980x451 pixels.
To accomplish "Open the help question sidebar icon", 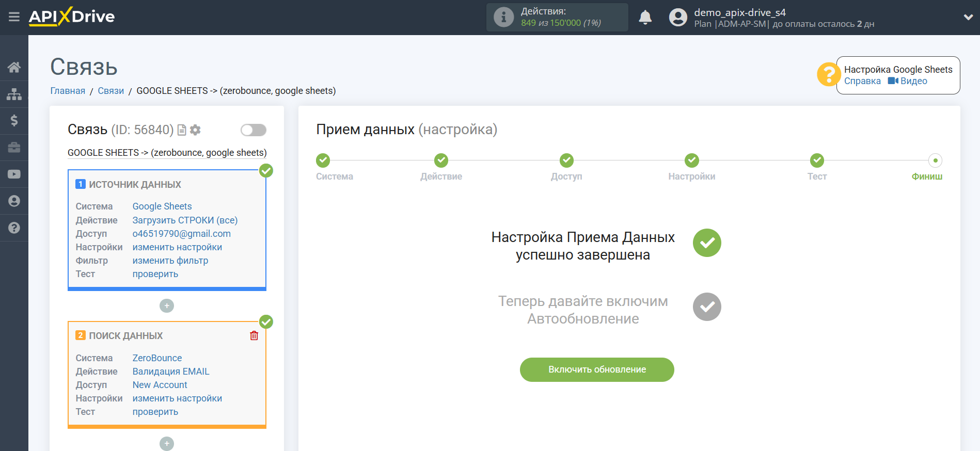I will point(14,228).
